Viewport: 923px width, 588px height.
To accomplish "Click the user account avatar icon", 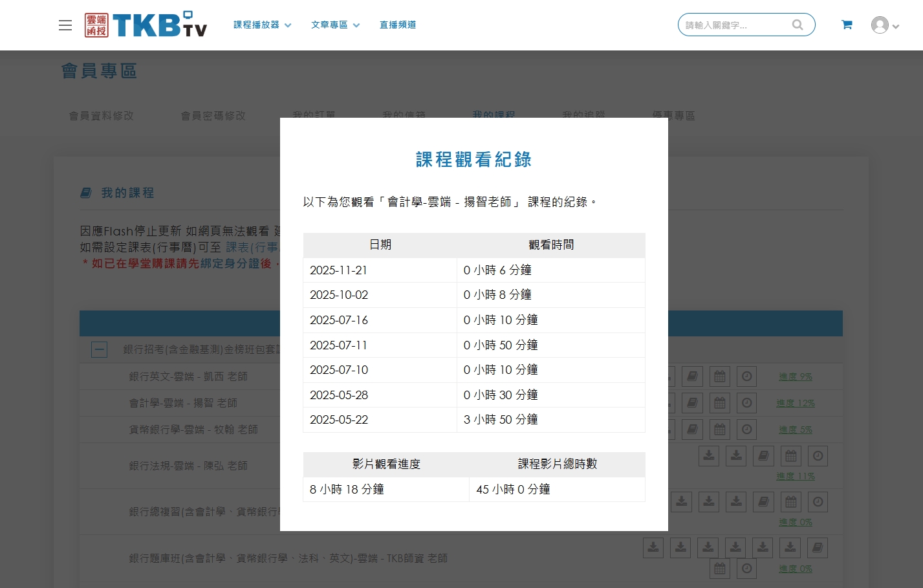I will 880,25.
